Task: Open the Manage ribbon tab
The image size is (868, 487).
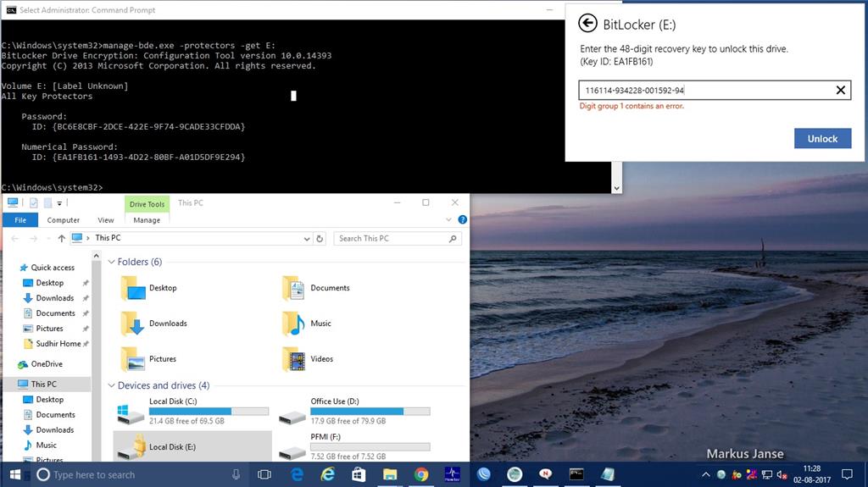Action: (147, 219)
